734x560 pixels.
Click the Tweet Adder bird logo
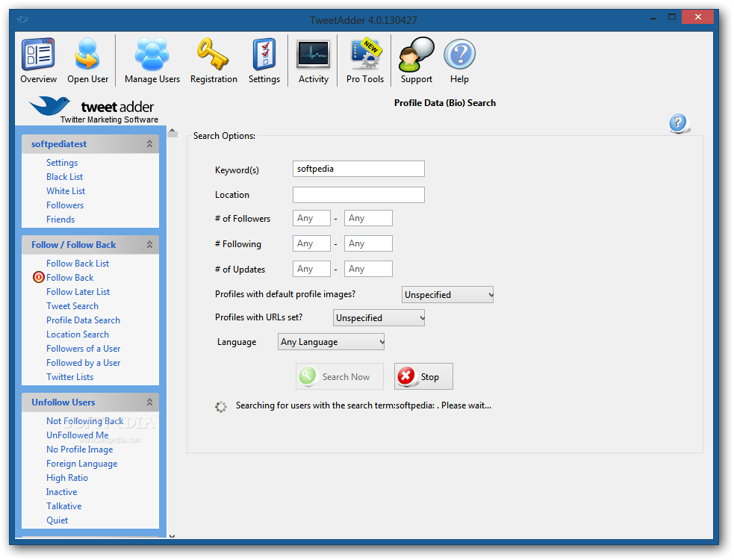tap(49, 106)
